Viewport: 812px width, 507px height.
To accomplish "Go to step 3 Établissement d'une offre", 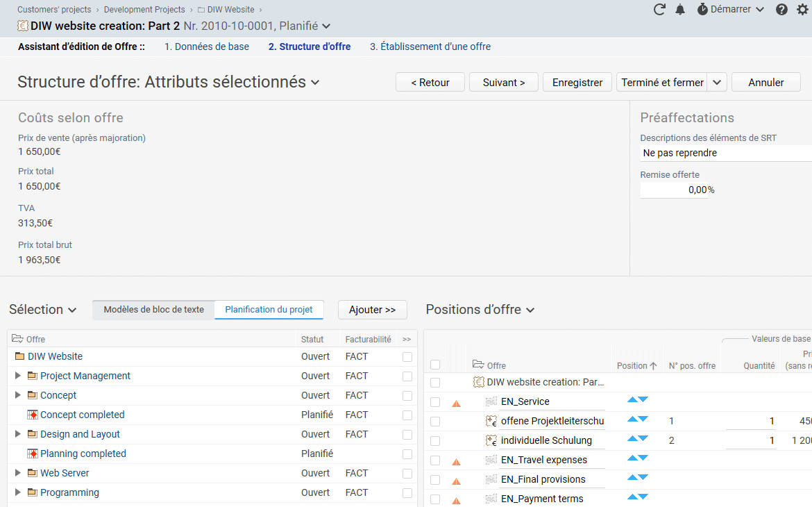I will (430, 47).
